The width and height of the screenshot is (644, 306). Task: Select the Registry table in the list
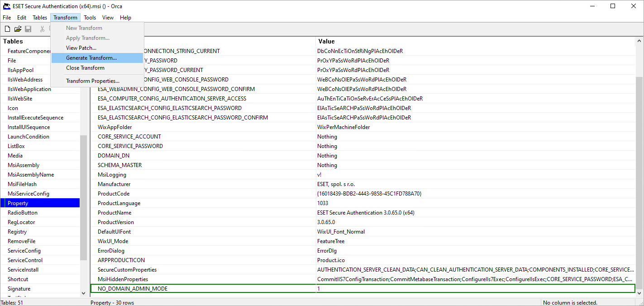click(17, 232)
